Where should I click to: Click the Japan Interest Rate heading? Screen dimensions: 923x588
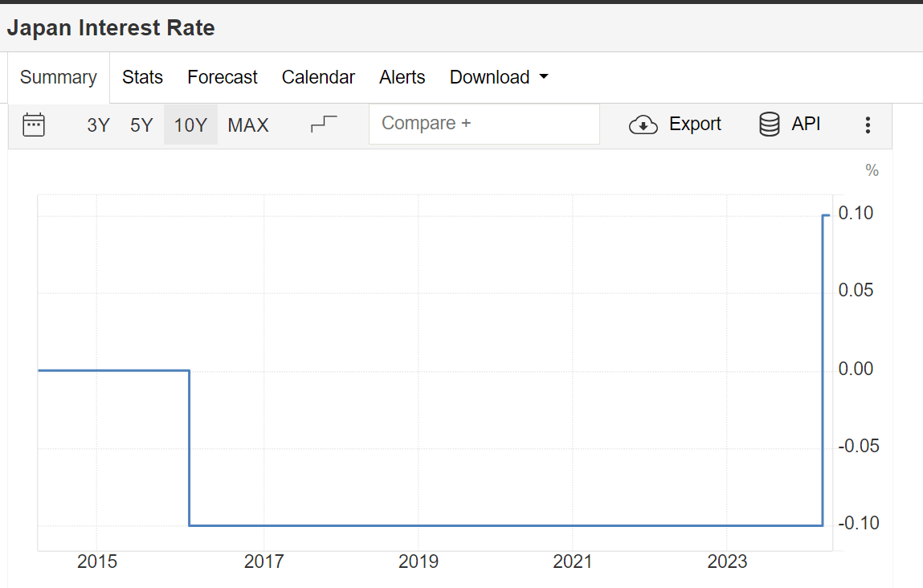pos(111,27)
